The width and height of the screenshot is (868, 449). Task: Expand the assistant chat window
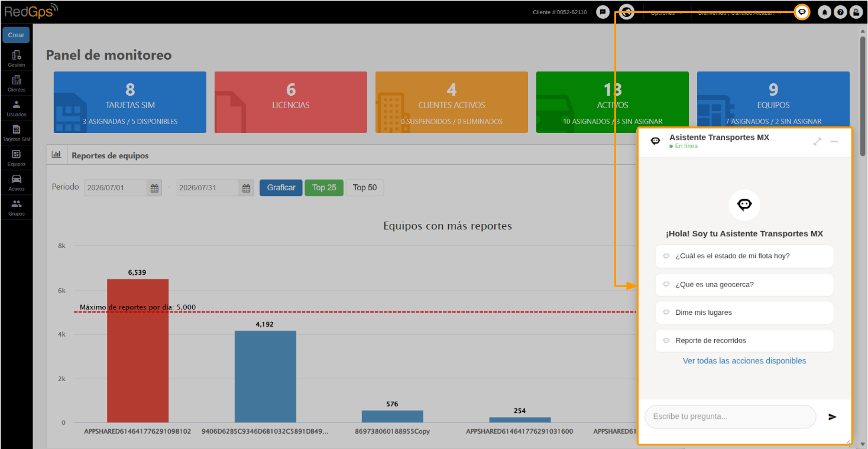(817, 142)
